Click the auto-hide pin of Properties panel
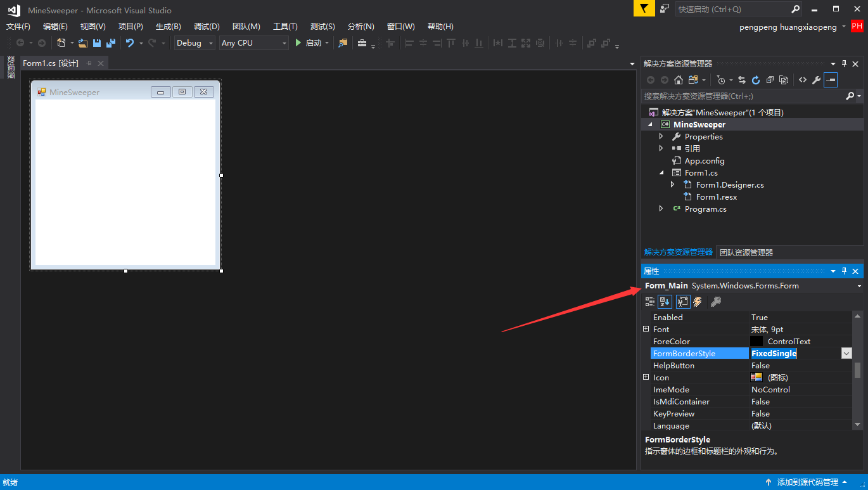 844,271
